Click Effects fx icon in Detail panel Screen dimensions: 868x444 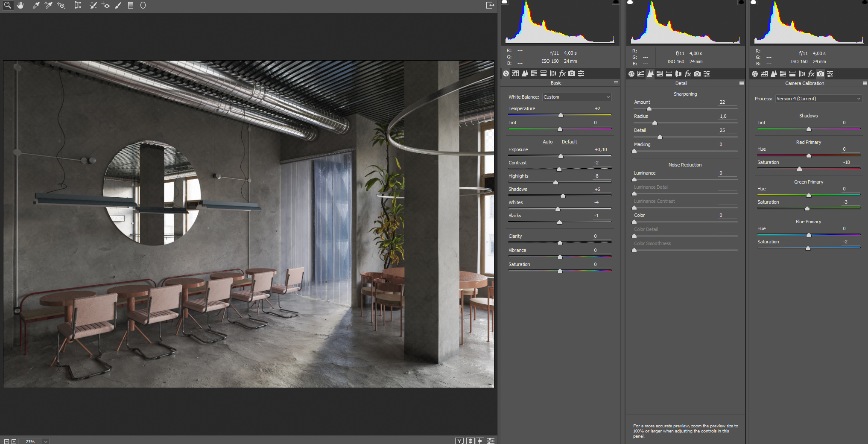[688, 74]
